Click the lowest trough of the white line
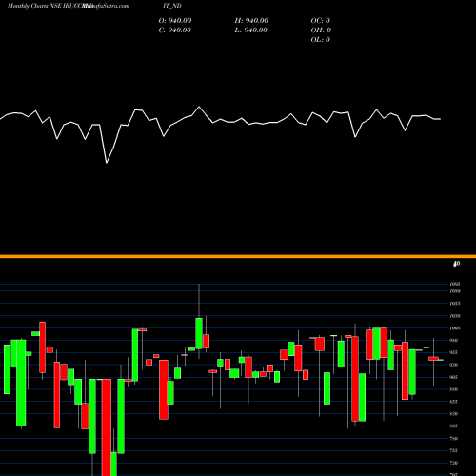This screenshot has height=476, width=476. (x=107, y=163)
